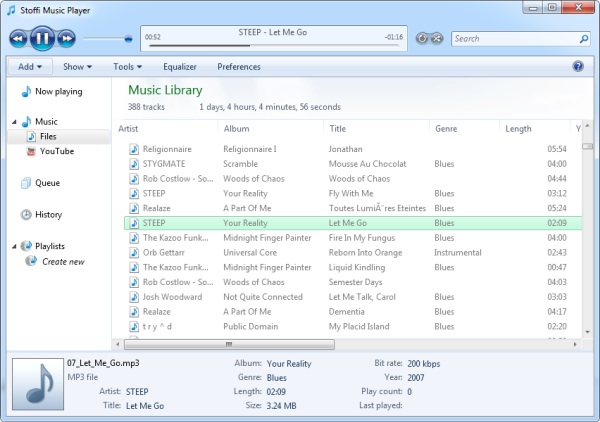Toggle the shuffle button
Image resolution: width=600 pixels, height=422 pixels.
coord(437,38)
